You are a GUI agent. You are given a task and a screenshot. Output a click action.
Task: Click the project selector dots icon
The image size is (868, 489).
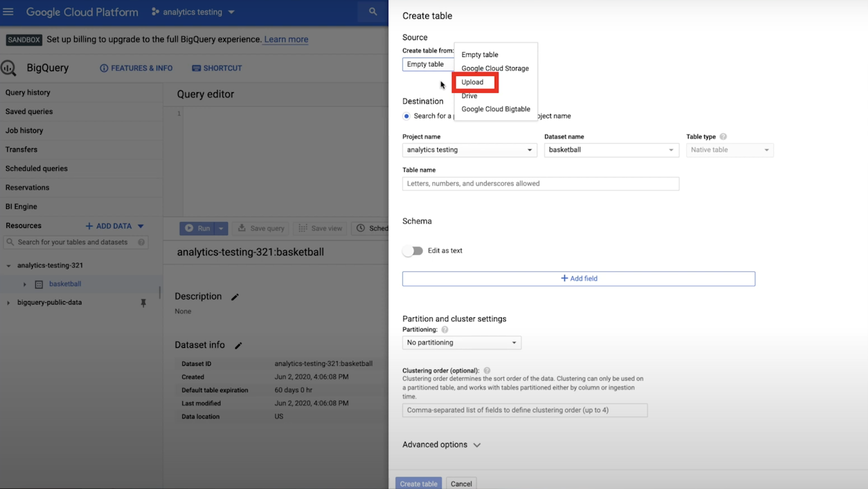pyautogui.click(x=156, y=11)
